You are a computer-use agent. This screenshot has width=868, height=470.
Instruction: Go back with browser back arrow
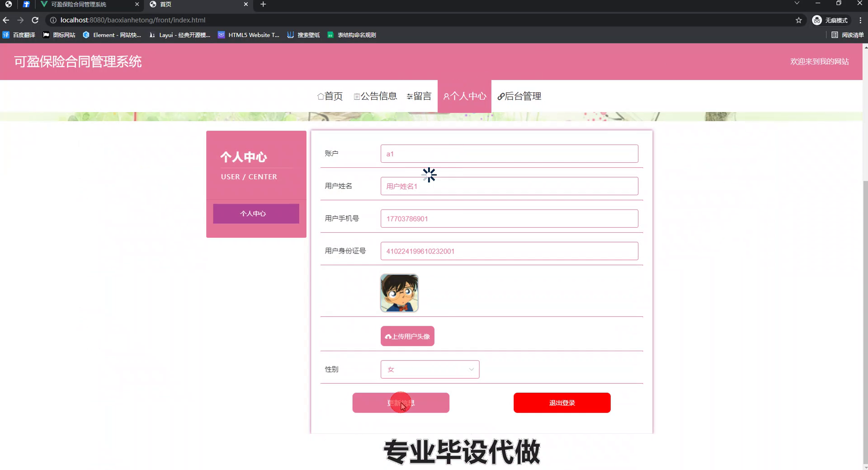(6, 20)
